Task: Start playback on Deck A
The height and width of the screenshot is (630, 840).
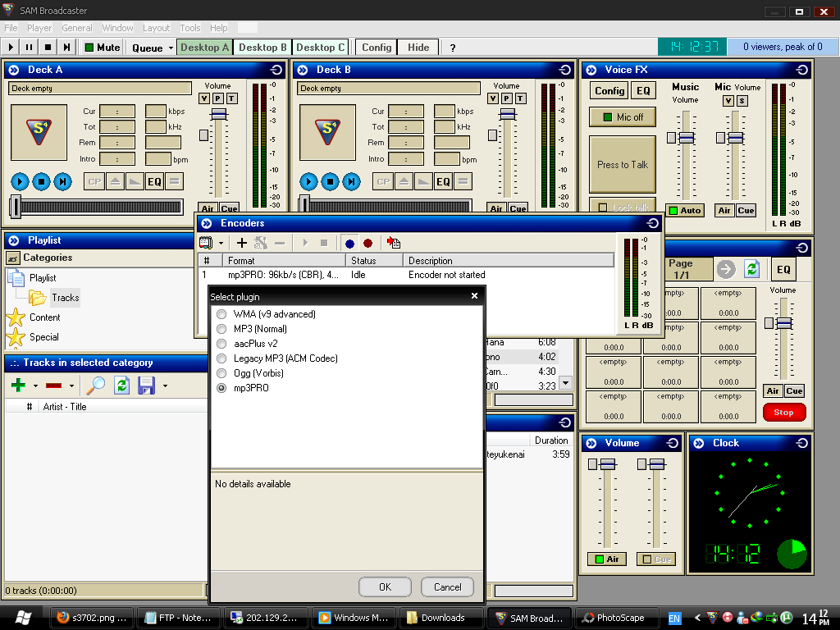Action: 20,181
